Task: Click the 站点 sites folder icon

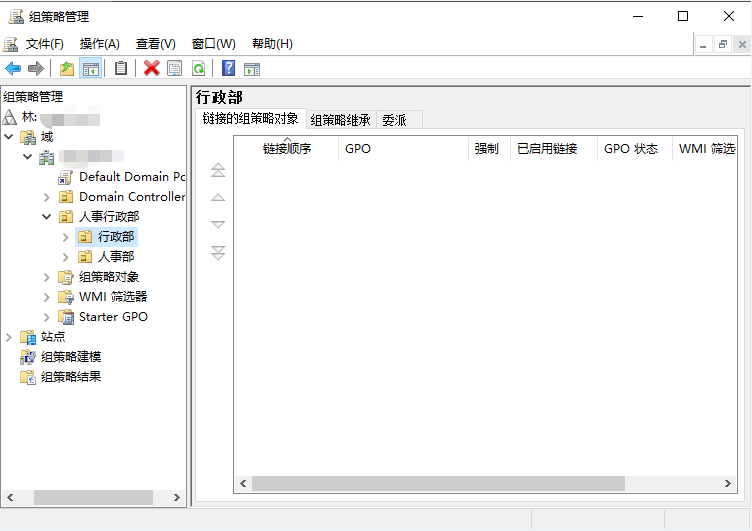Action: click(28, 337)
